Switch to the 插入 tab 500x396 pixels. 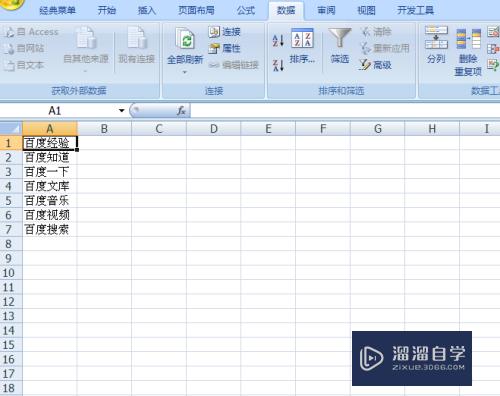(147, 10)
